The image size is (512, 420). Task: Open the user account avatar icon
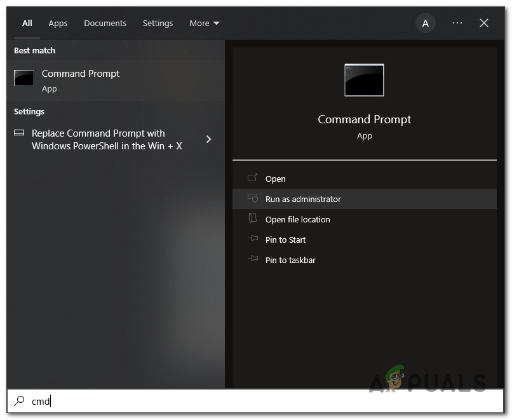426,23
